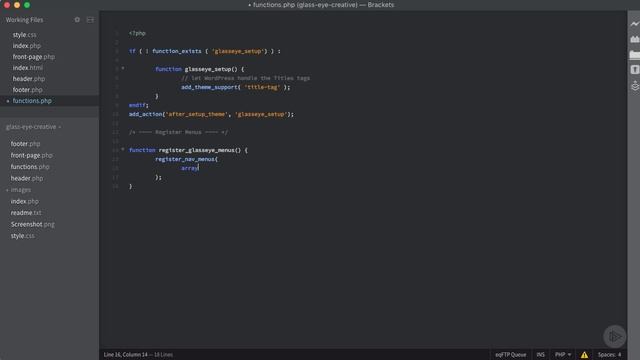Image resolution: width=640 pixels, height=360 pixels.
Task: Click the layers icon in right toolbar
Action: click(634, 86)
